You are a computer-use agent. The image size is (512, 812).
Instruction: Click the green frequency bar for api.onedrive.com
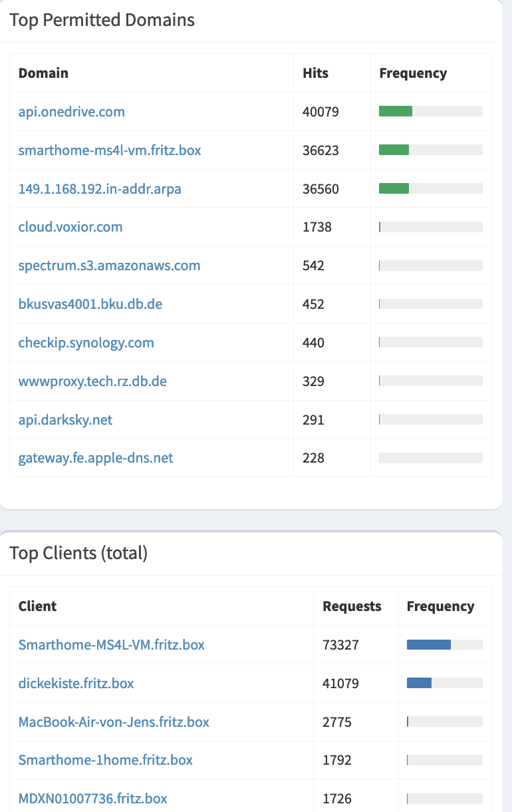pyautogui.click(x=396, y=112)
